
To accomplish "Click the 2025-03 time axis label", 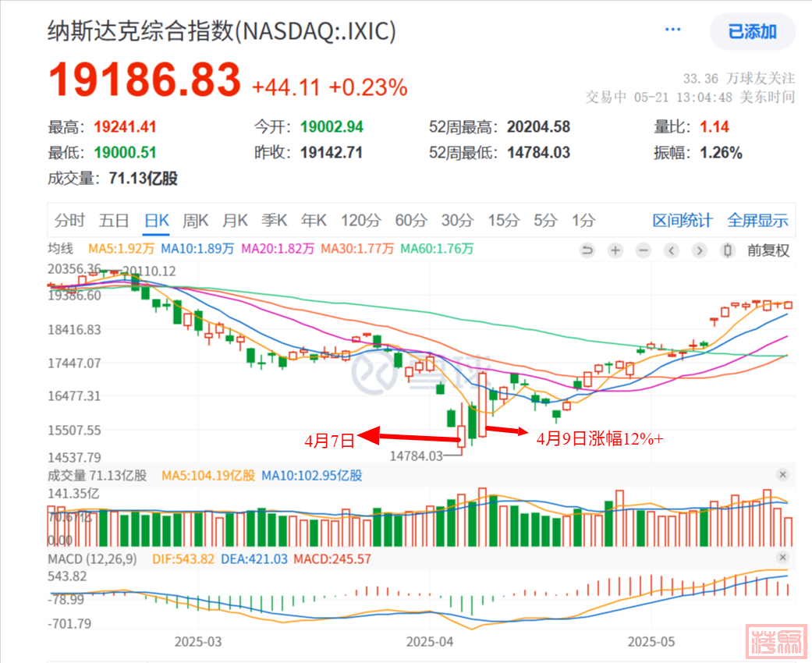I will coord(198,642).
